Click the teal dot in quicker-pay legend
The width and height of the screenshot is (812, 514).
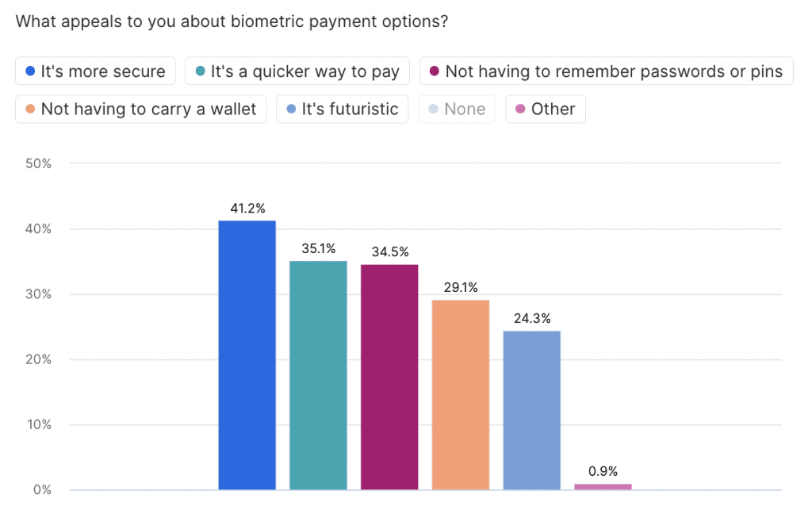201,71
